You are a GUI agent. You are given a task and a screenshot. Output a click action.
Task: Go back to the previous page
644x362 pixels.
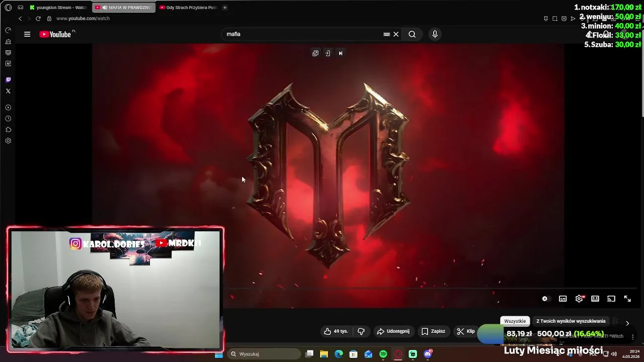tap(20, 19)
